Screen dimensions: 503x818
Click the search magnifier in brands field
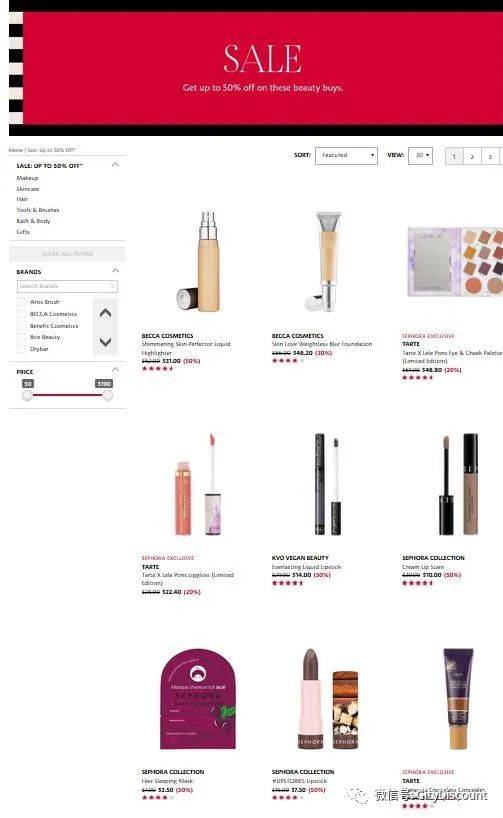pos(112,286)
